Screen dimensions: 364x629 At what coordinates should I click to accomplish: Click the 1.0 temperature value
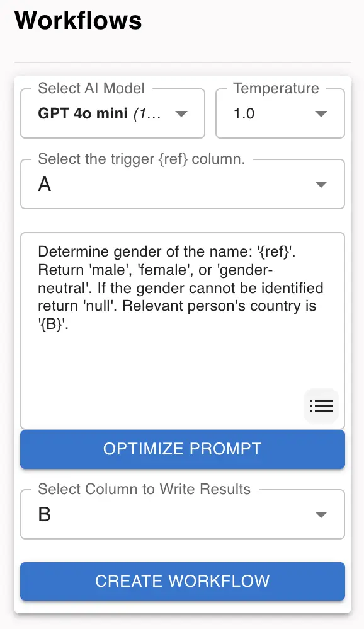click(x=244, y=114)
